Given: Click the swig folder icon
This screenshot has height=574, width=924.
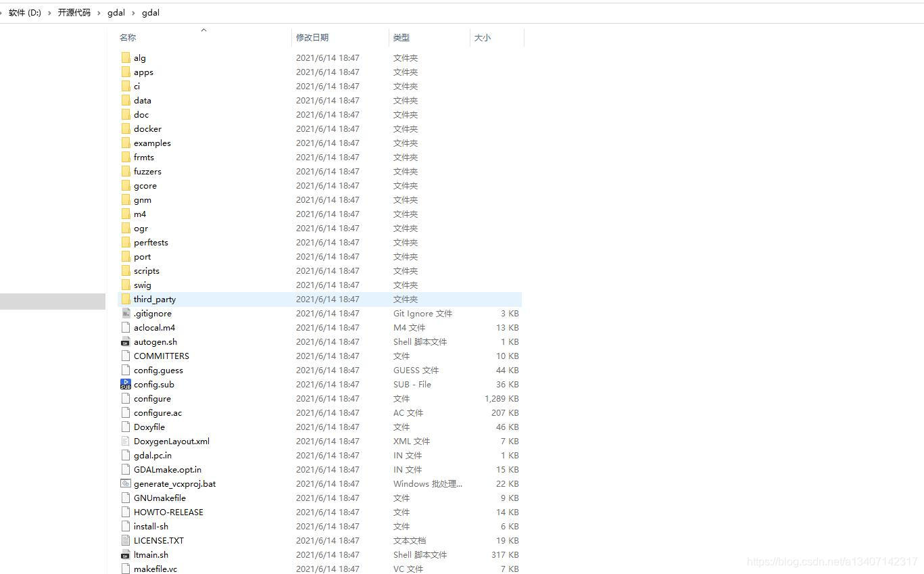Looking at the screenshot, I should 125,285.
